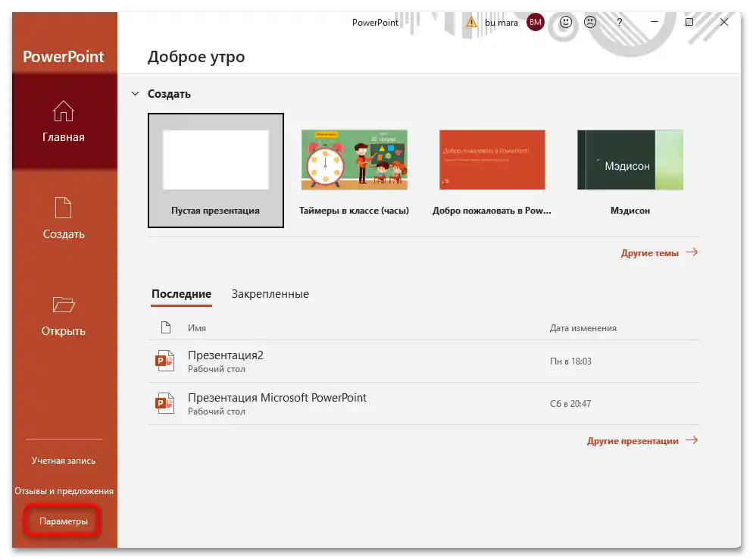The image size is (753, 560).
Task: Create a Пустая презентация
Action: 215,160
